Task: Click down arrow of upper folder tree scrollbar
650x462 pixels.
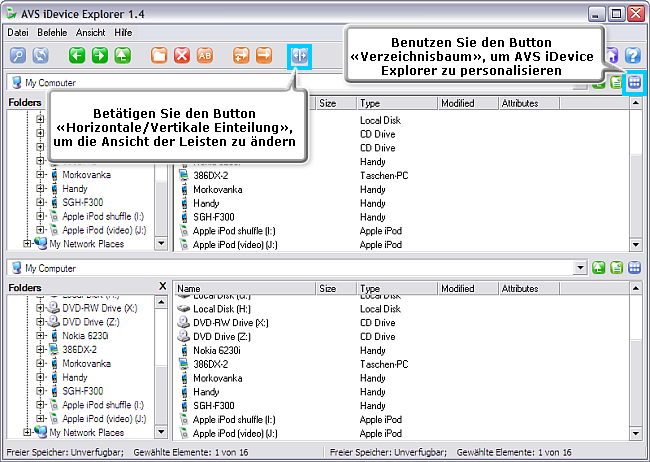Action: point(161,243)
